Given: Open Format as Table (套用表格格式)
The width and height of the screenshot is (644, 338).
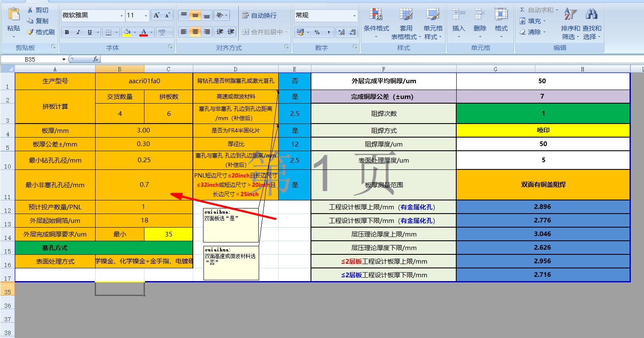Looking at the screenshot, I should 406,23.
